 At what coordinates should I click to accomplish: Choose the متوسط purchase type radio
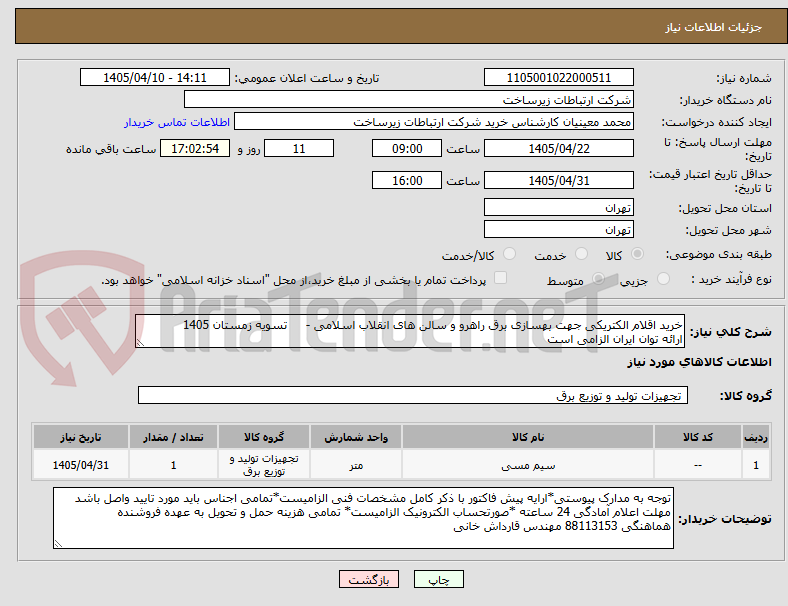click(x=598, y=278)
